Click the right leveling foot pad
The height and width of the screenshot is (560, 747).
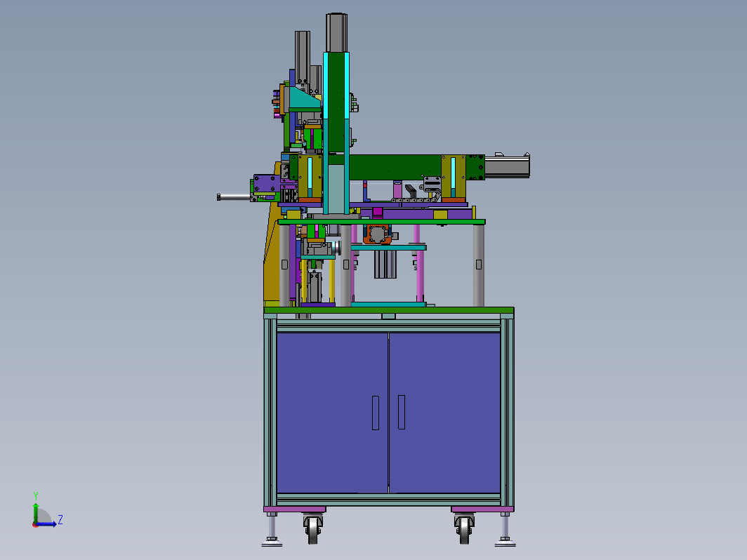[505, 542]
